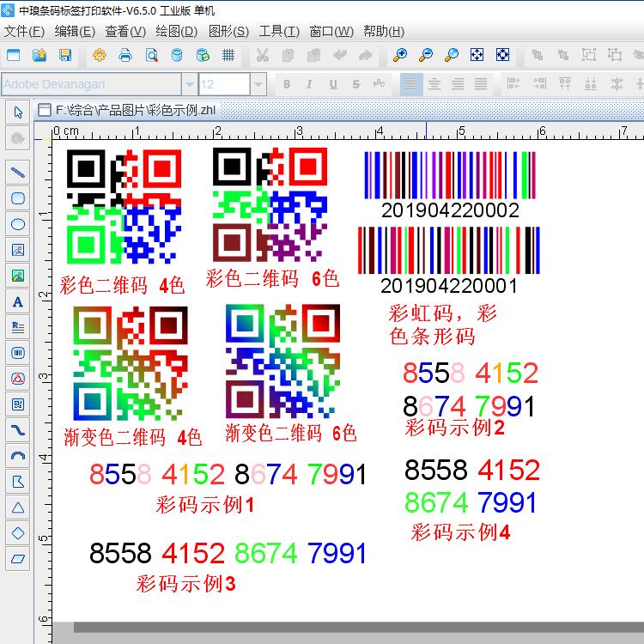Screen dimensions: 644x644
Task: Select the Rounded Rectangle tool
Action: coord(18,198)
